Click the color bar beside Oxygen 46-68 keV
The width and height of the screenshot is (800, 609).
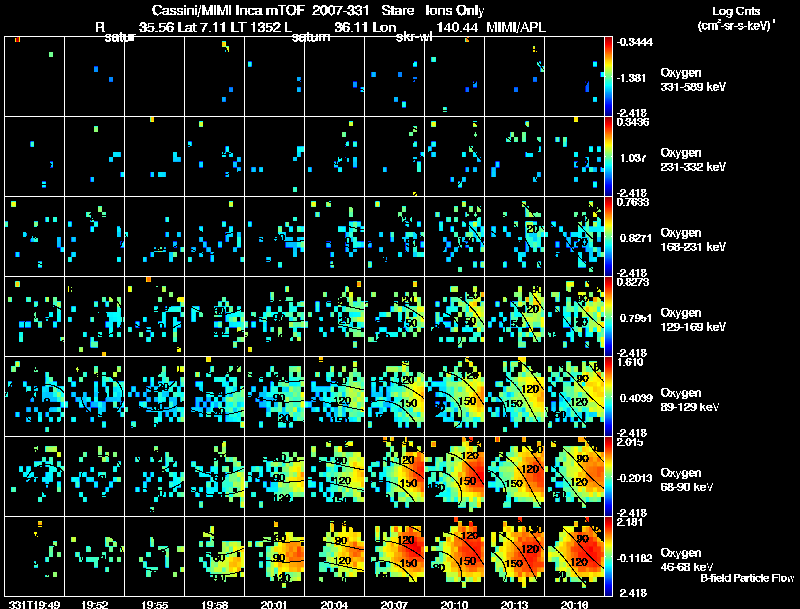pyautogui.click(x=608, y=556)
